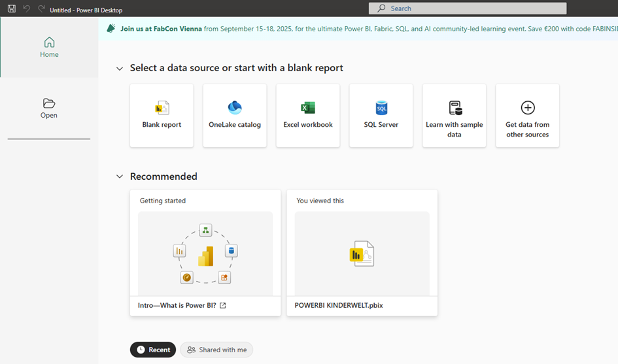Open the 'Intro—What is Power BI?' link
The image size is (618, 364).
tap(177, 305)
